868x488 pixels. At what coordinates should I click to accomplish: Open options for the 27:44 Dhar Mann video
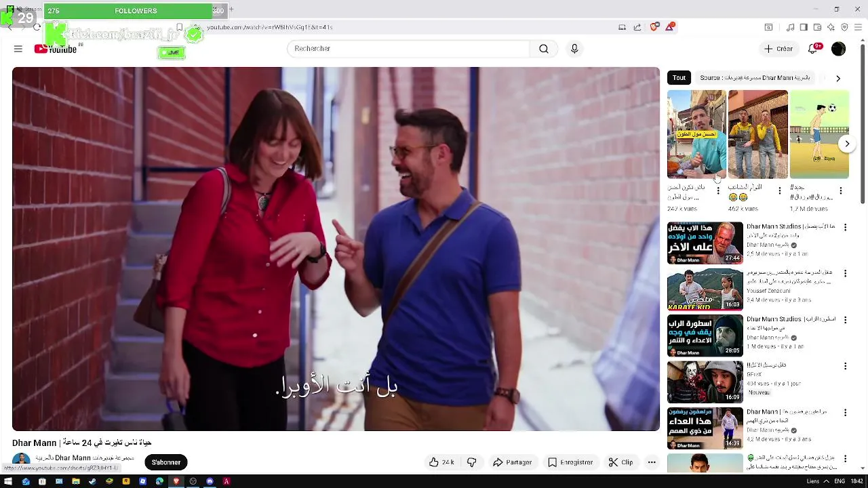click(x=845, y=228)
